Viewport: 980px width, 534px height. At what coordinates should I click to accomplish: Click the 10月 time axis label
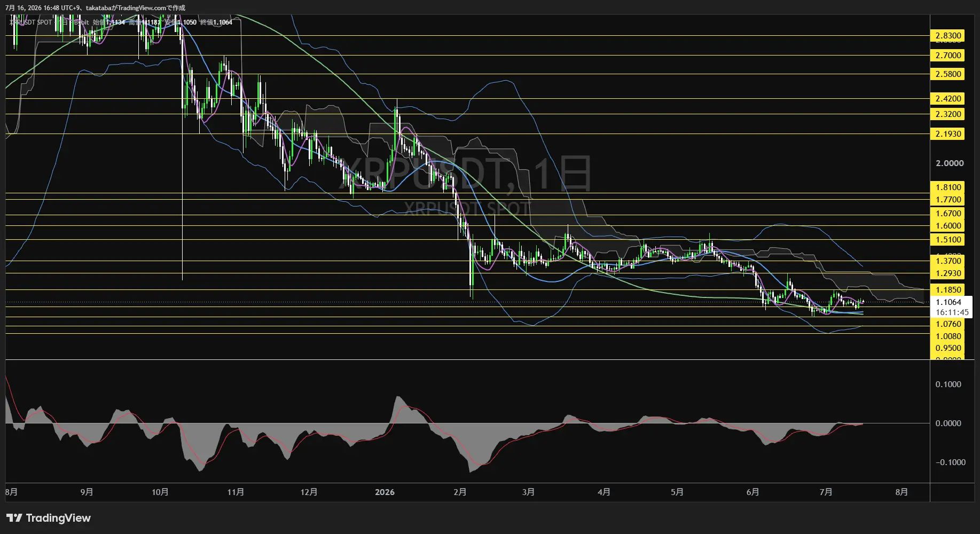point(160,492)
